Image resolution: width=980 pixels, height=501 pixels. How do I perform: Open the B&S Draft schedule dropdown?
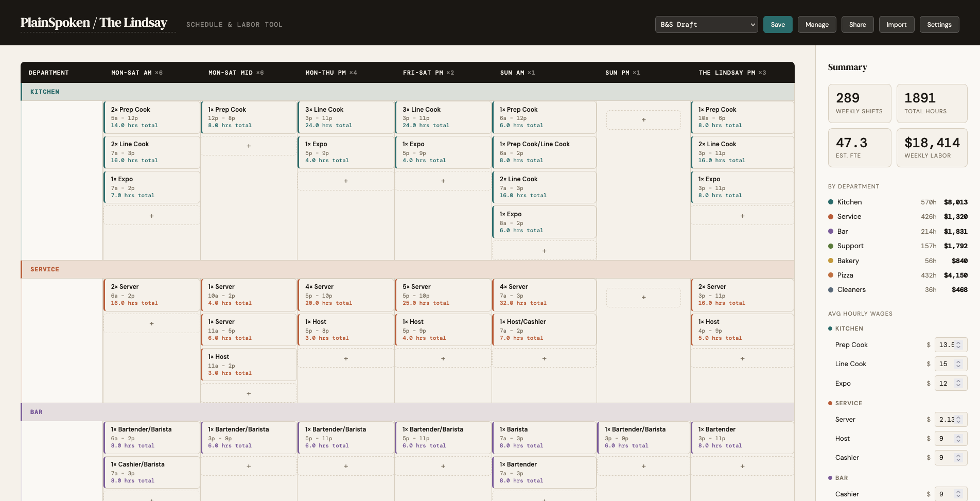pyautogui.click(x=706, y=25)
